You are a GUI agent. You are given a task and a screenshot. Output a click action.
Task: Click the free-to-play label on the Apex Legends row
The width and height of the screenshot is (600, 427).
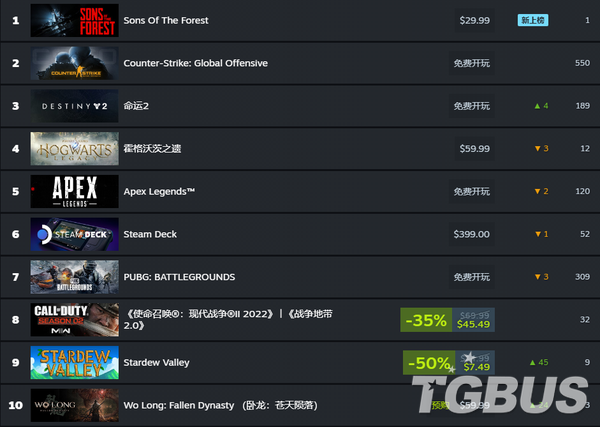471,191
